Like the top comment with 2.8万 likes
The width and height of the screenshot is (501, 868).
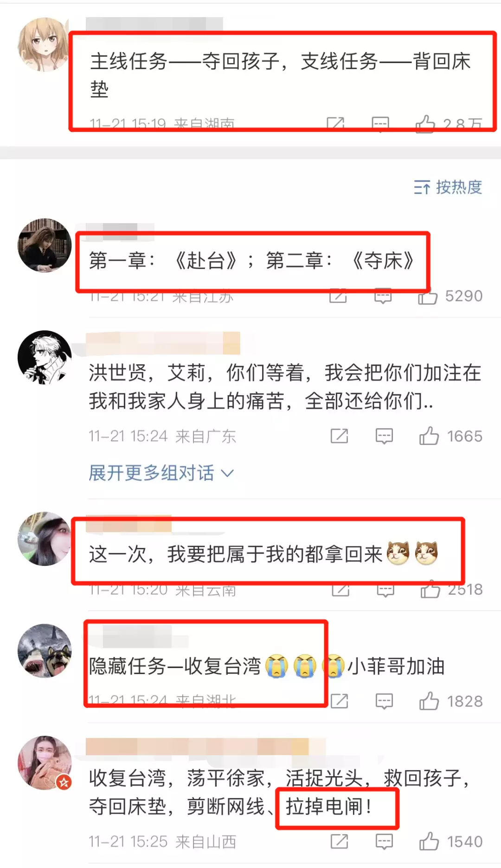[425, 124]
